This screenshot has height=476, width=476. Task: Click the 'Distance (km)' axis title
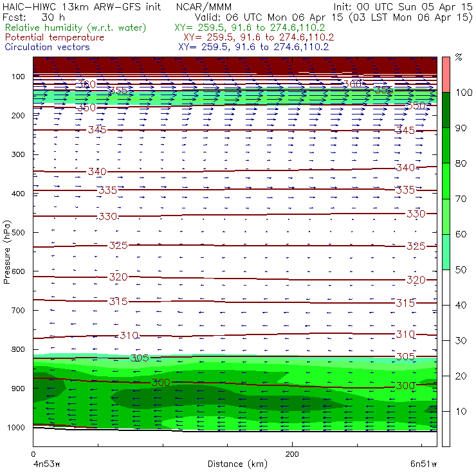[x=237, y=464]
